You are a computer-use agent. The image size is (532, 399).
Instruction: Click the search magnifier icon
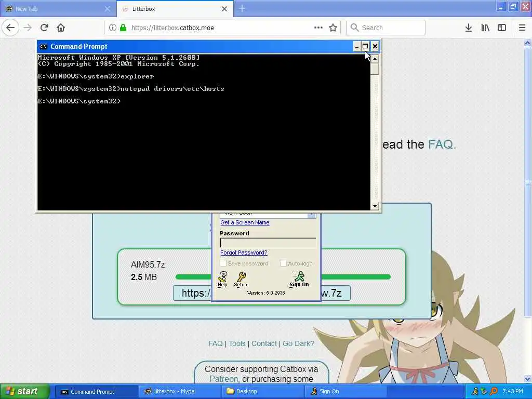tap(354, 28)
